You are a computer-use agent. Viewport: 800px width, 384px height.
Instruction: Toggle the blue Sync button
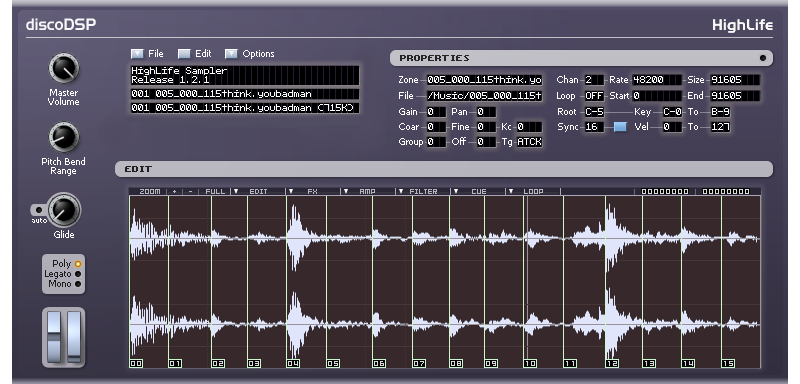click(620, 127)
